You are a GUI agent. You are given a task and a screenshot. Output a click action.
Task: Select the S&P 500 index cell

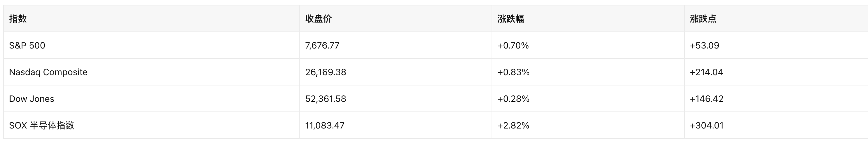tap(152, 45)
